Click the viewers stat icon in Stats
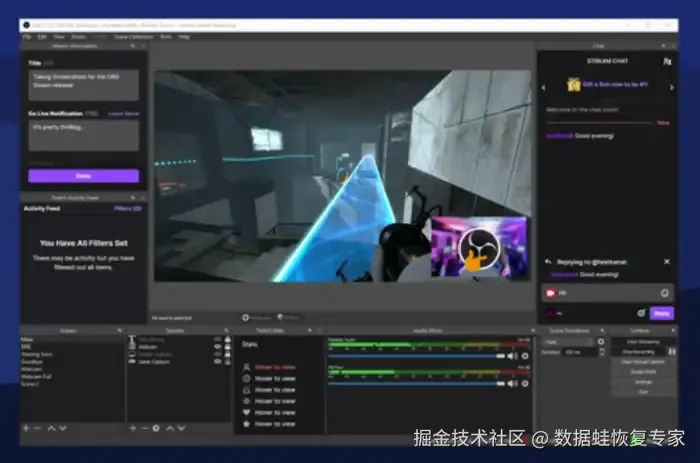The width and height of the screenshot is (700, 463). 246,367
